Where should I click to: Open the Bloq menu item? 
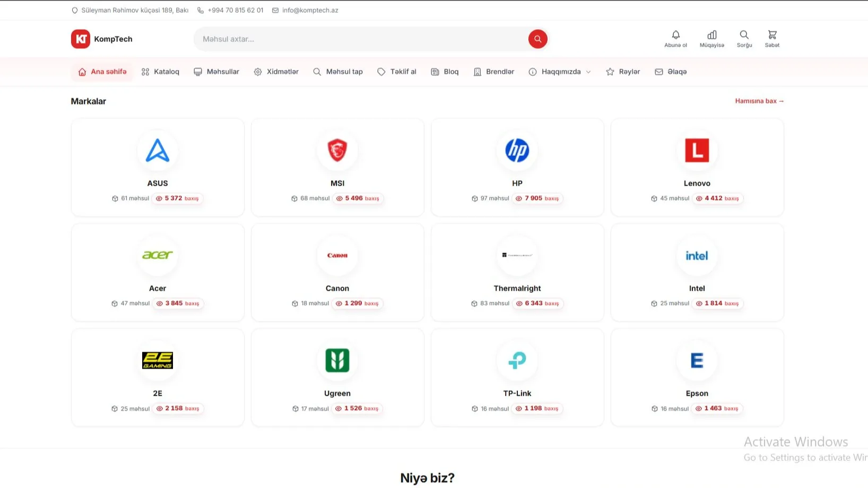(445, 72)
